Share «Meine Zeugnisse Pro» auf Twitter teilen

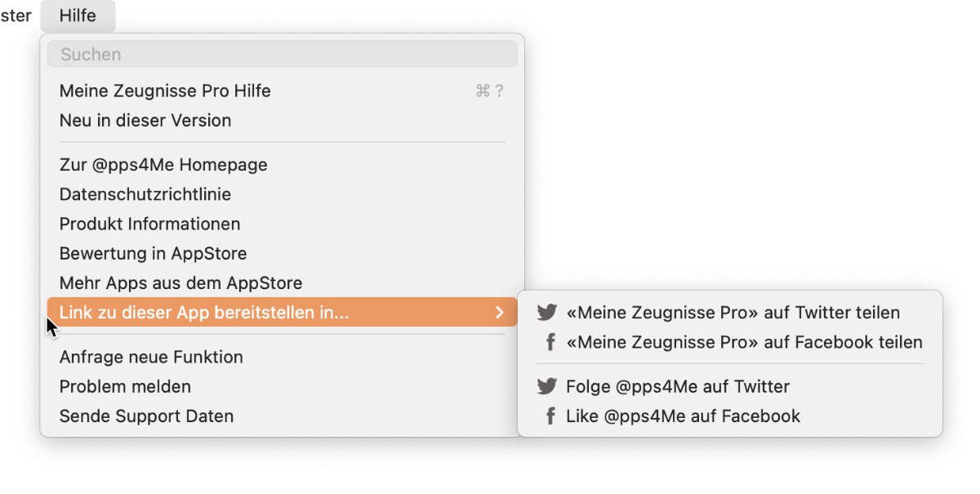tap(730, 313)
